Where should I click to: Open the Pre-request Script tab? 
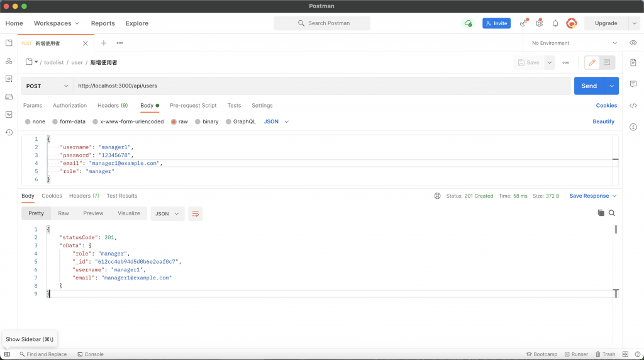click(x=193, y=106)
